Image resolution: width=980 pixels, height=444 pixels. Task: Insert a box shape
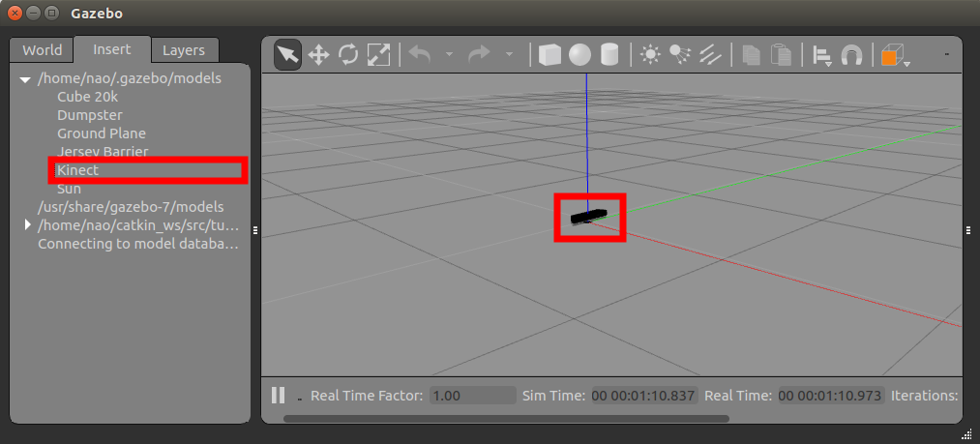point(549,55)
